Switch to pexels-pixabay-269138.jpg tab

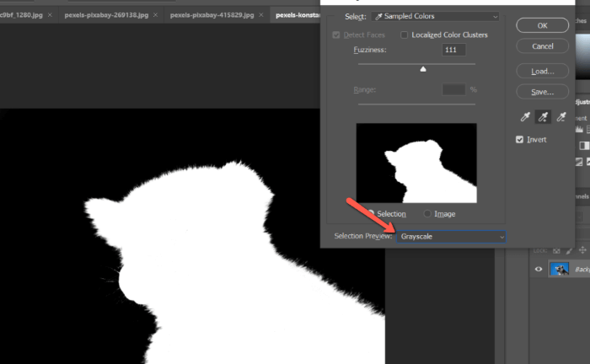[107, 15]
